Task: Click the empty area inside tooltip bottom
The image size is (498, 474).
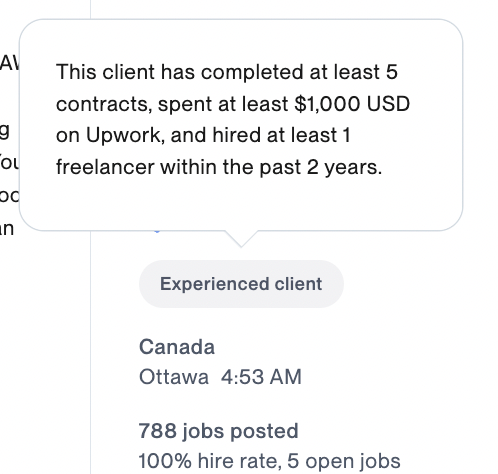Action: [x=241, y=203]
